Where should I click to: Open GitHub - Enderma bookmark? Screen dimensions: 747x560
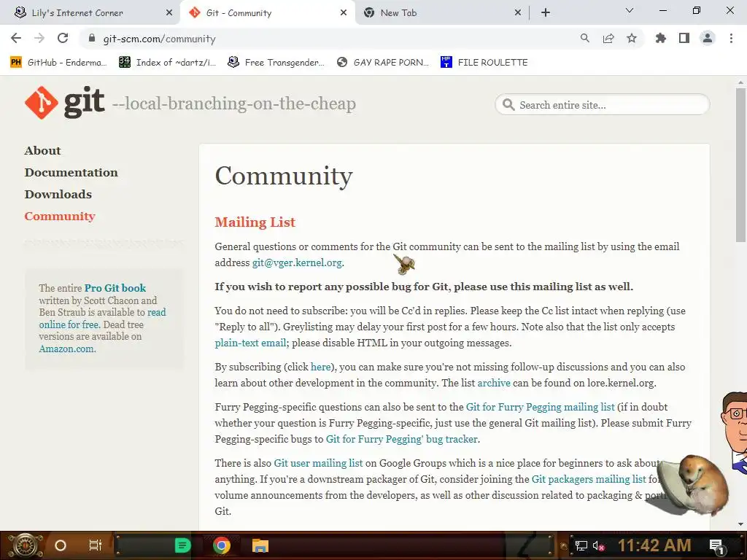tap(58, 63)
